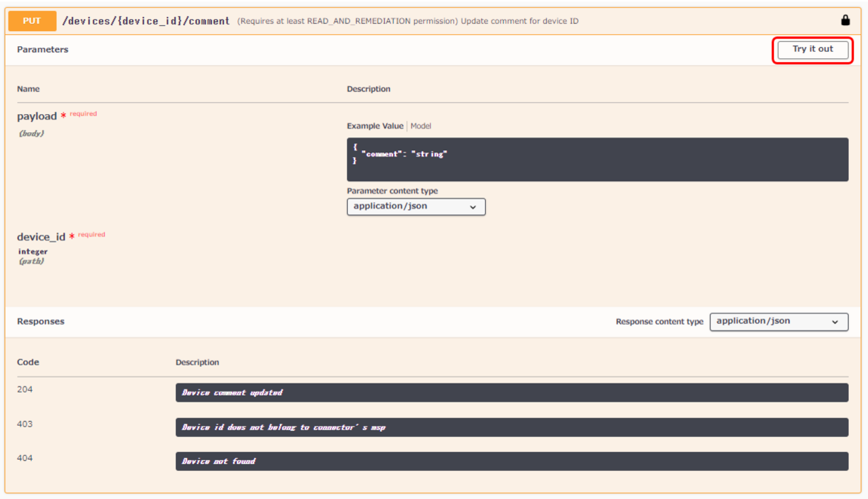Collapse the /devices/{device_id}/comment endpoint path
Viewport: 868px width, 499px height.
point(146,21)
